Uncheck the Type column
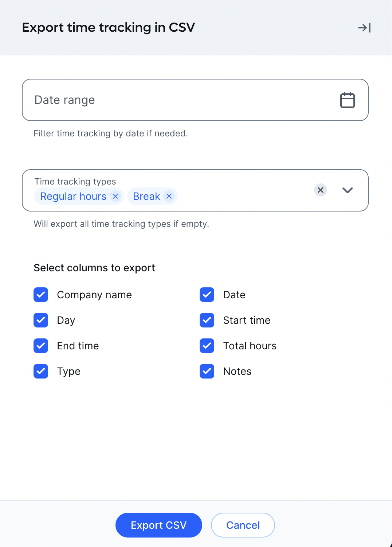The image size is (392, 547). click(41, 371)
